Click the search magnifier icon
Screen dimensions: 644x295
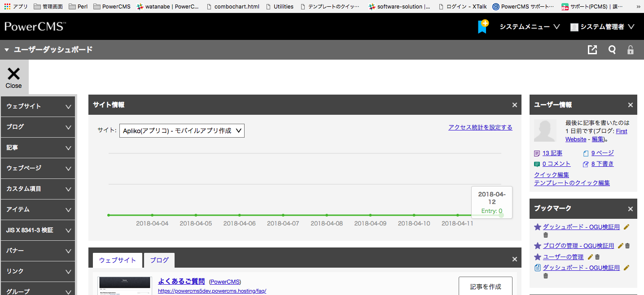point(612,50)
